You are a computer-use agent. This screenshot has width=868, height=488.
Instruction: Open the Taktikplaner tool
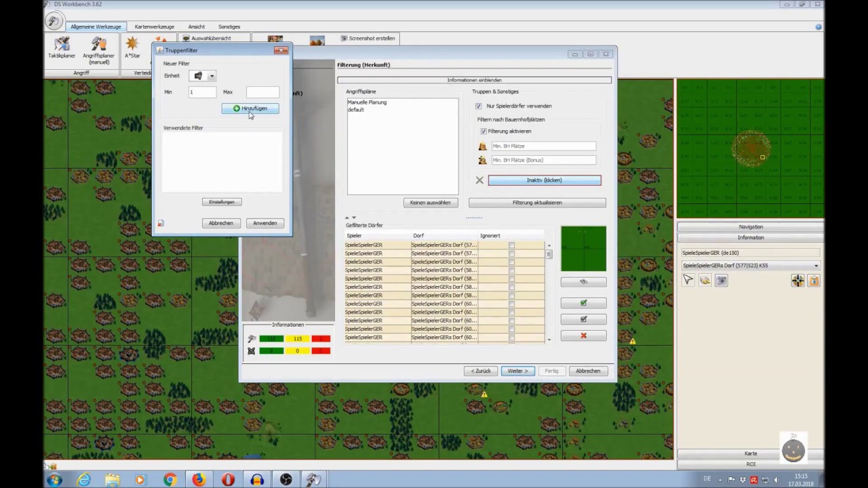coord(61,47)
